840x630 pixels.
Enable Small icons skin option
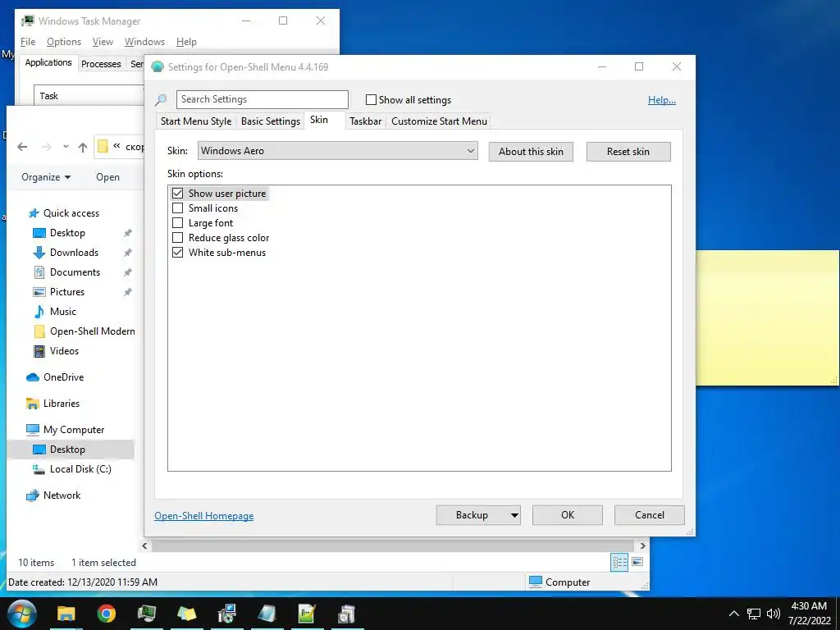178,208
